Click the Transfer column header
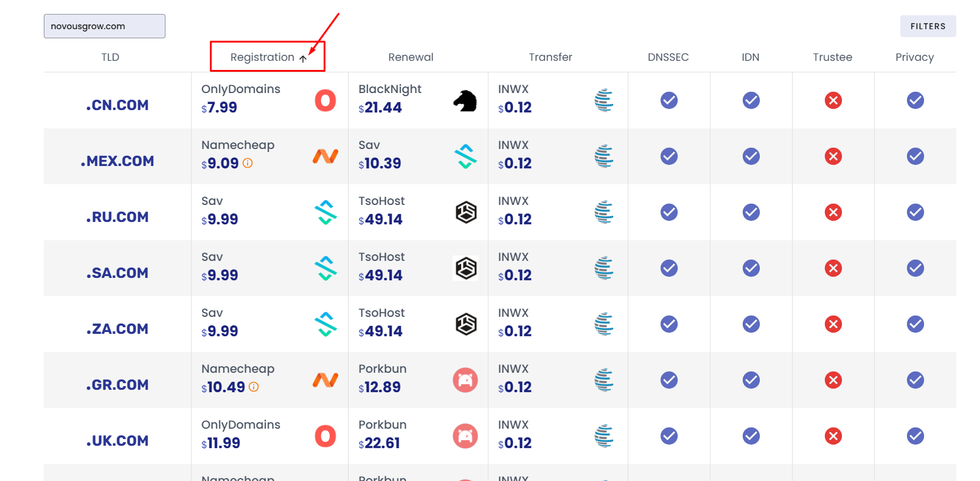The height and width of the screenshot is (481, 980). (551, 57)
